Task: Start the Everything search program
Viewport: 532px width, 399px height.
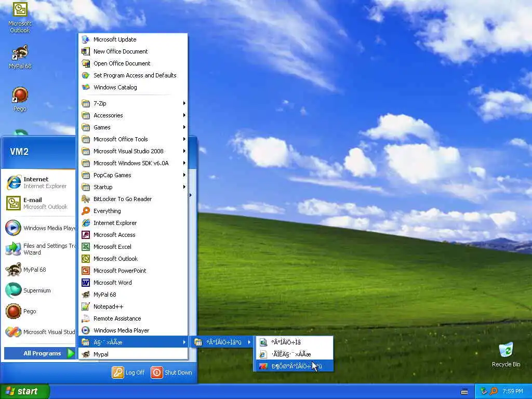Action: click(133, 211)
